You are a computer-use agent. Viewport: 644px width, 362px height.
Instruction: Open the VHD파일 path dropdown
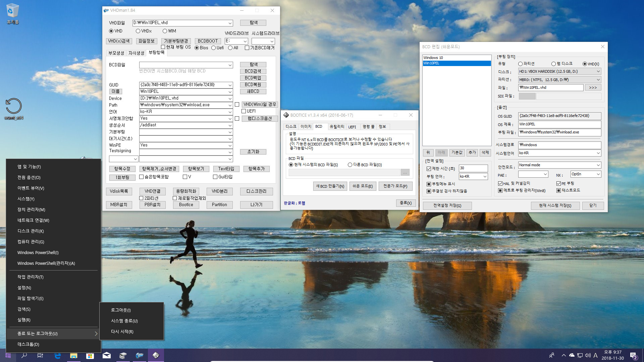(x=230, y=23)
